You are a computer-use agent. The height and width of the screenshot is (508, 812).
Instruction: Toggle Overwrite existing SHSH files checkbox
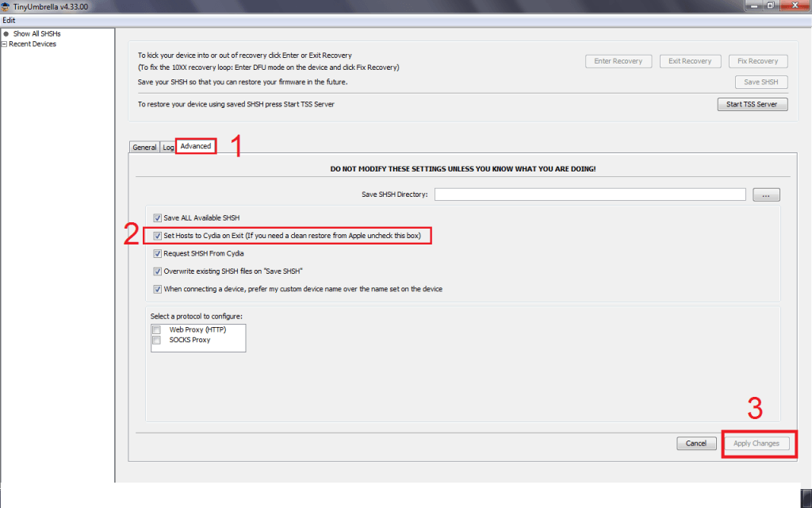click(158, 271)
